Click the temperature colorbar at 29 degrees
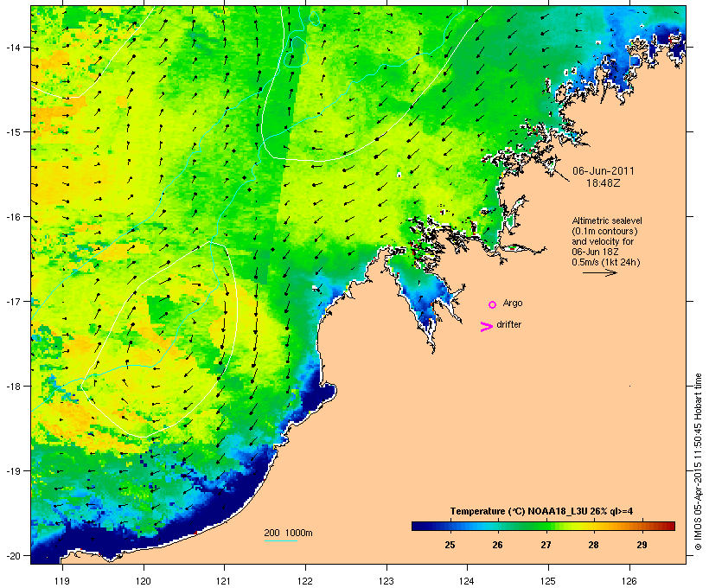The image size is (709, 588). point(642,526)
